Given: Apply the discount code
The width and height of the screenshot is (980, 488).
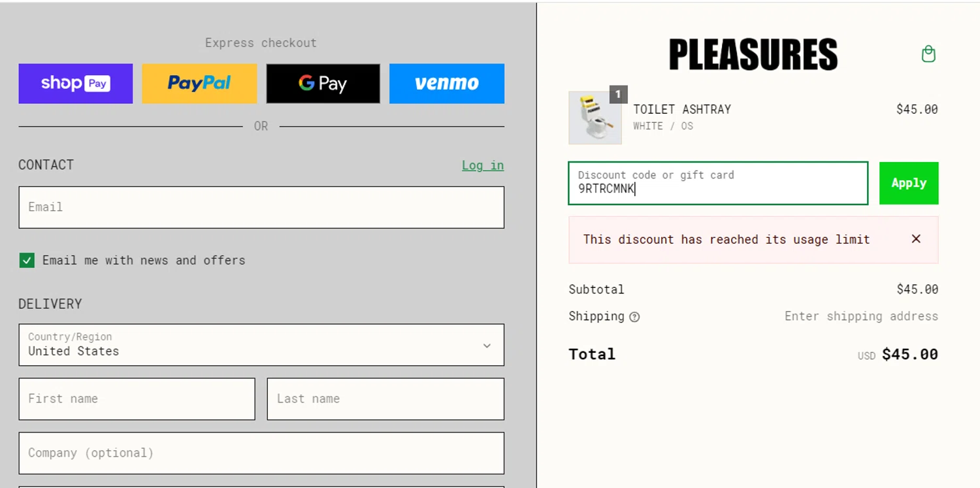Looking at the screenshot, I should (x=909, y=183).
